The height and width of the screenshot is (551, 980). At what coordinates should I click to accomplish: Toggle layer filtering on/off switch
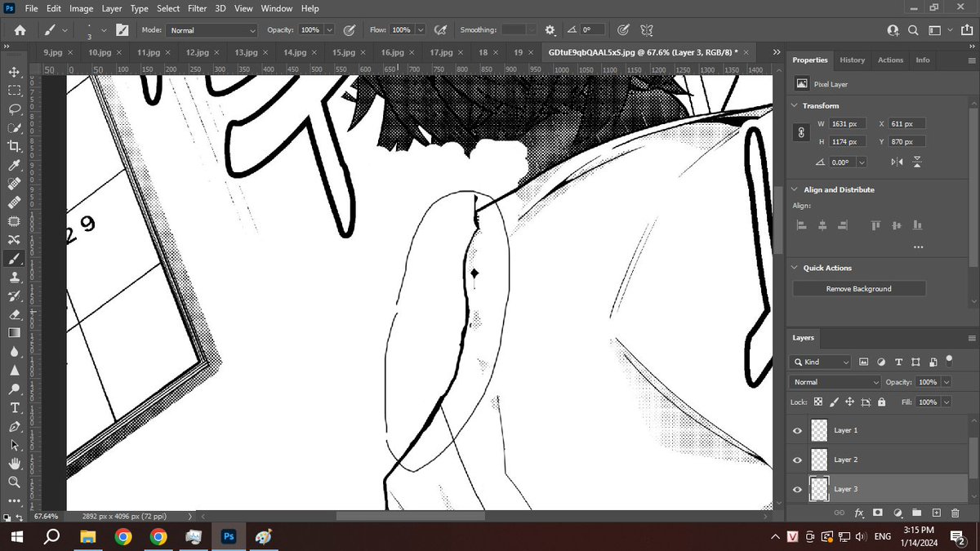949,359
